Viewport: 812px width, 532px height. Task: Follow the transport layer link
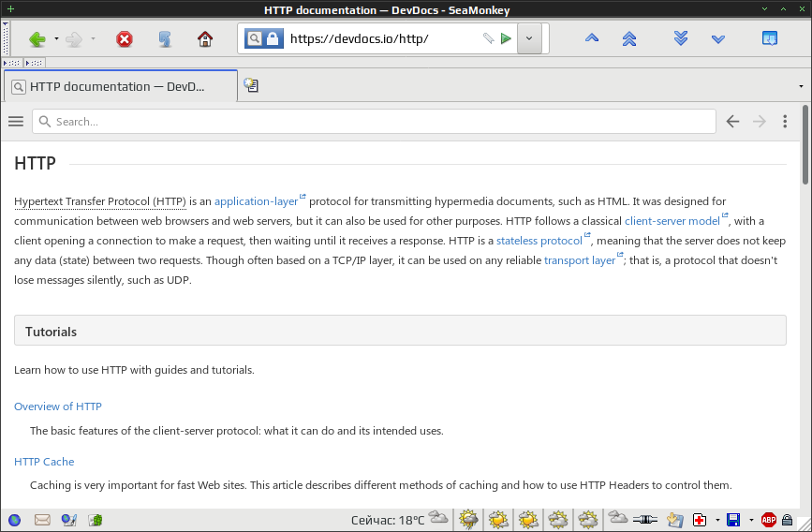point(580,260)
